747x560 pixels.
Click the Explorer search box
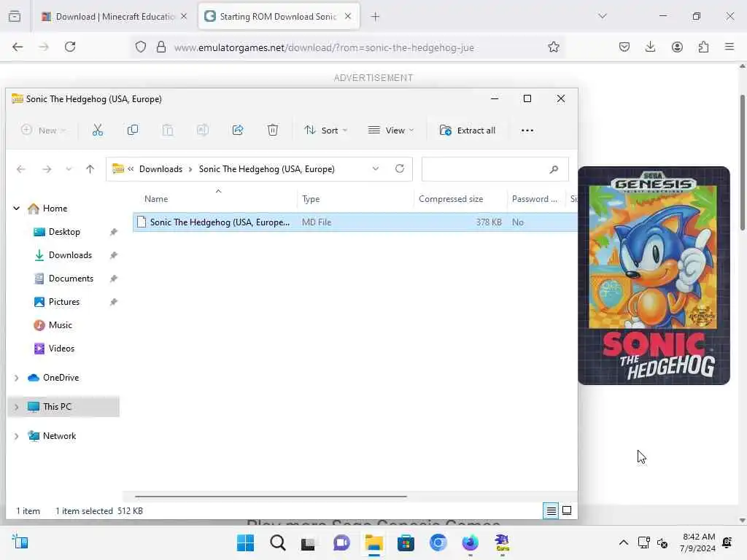click(x=495, y=169)
